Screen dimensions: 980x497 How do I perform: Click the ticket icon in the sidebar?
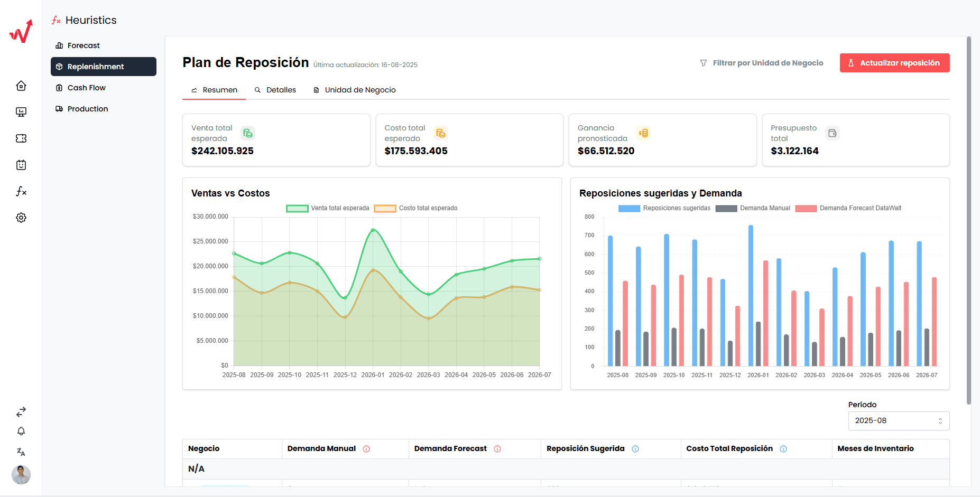(x=21, y=138)
